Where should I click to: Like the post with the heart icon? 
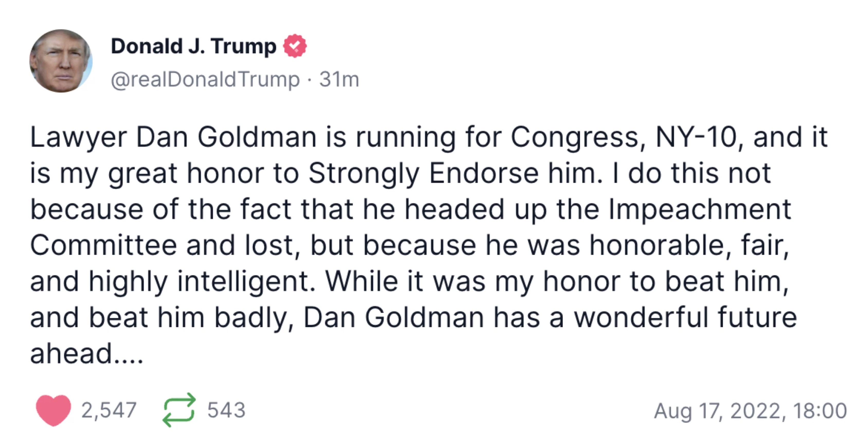[x=53, y=410]
